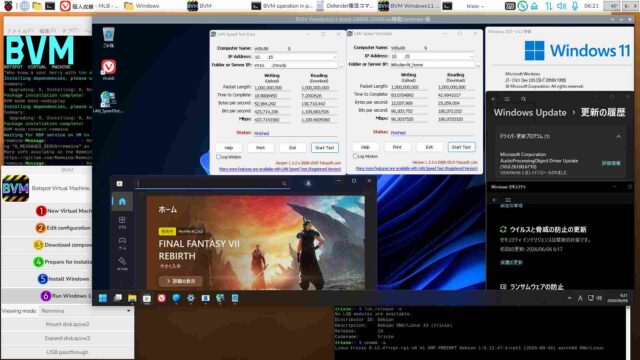Open the registered version link in left LAN Speed Test

pos(280,169)
